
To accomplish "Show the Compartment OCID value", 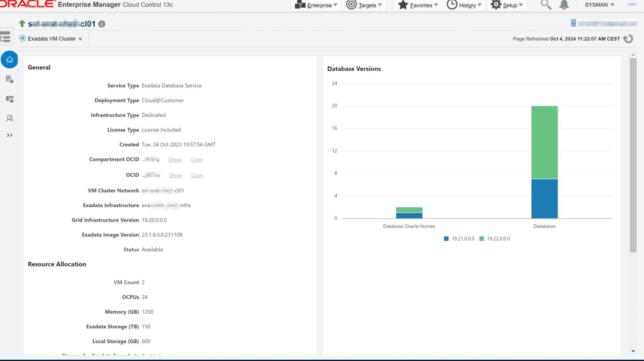I will [175, 160].
